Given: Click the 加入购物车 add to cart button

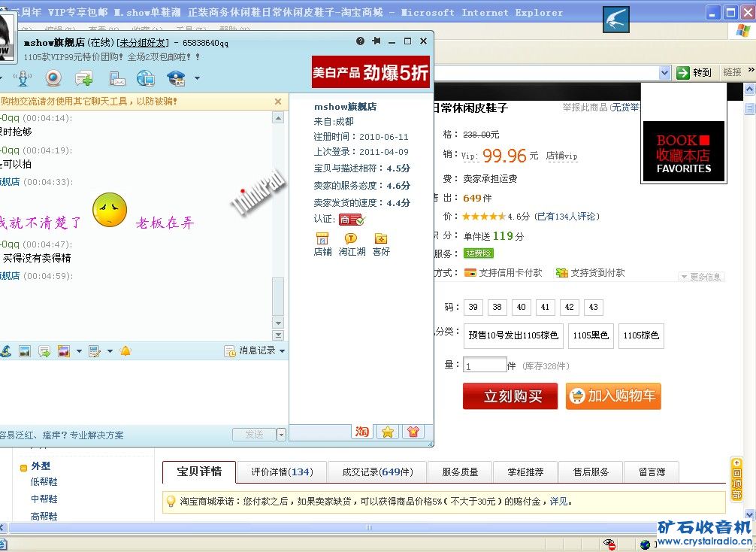Looking at the screenshot, I should point(613,396).
